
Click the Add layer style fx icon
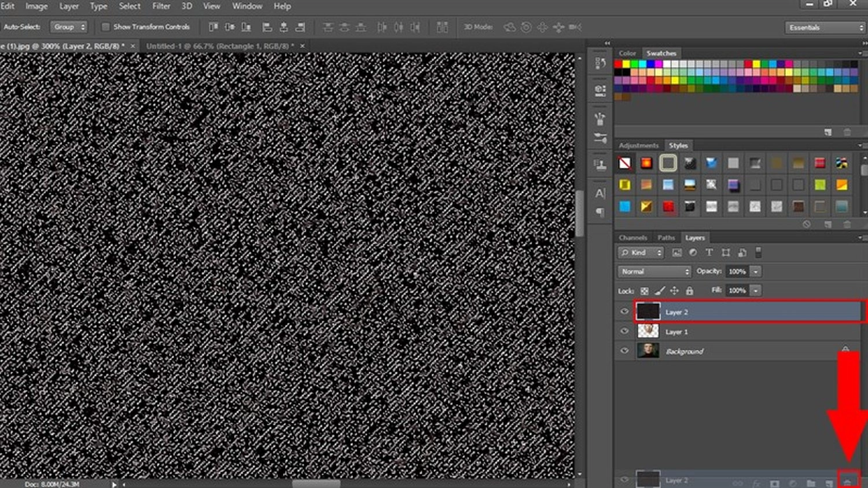(756, 483)
